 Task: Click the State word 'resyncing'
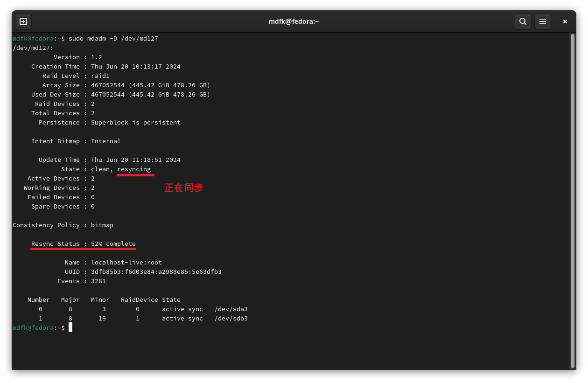(134, 169)
